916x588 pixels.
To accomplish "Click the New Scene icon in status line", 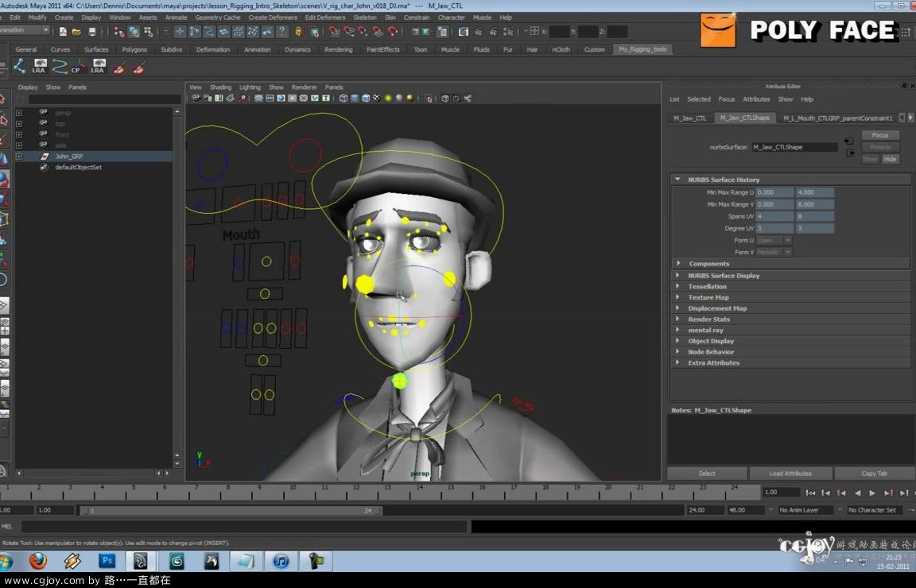I will click(x=63, y=32).
